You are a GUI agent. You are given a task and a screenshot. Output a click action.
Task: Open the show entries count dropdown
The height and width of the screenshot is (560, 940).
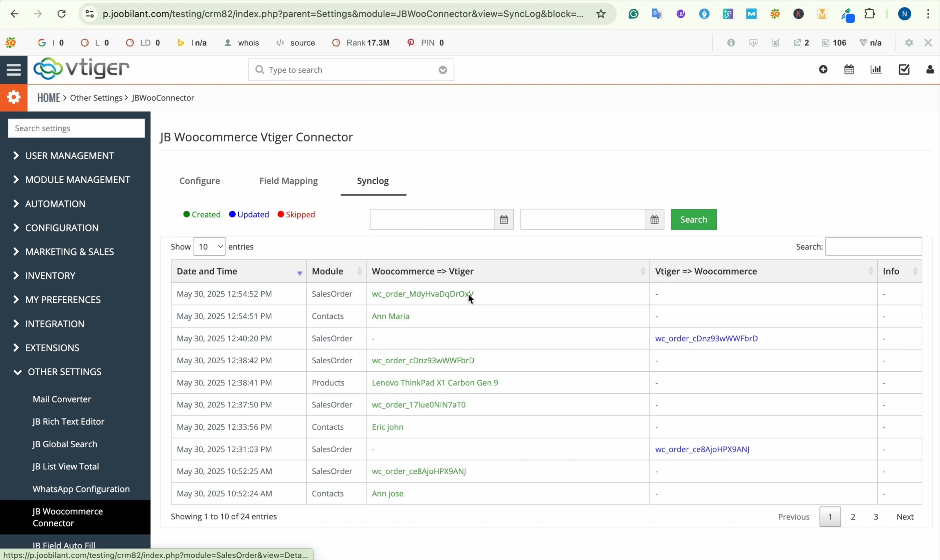(x=210, y=247)
